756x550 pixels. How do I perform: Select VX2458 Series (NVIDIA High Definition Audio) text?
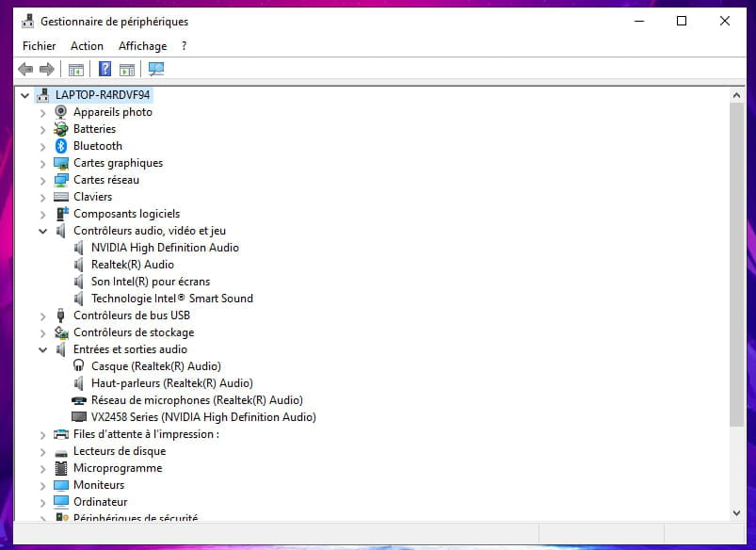coord(203,417)
